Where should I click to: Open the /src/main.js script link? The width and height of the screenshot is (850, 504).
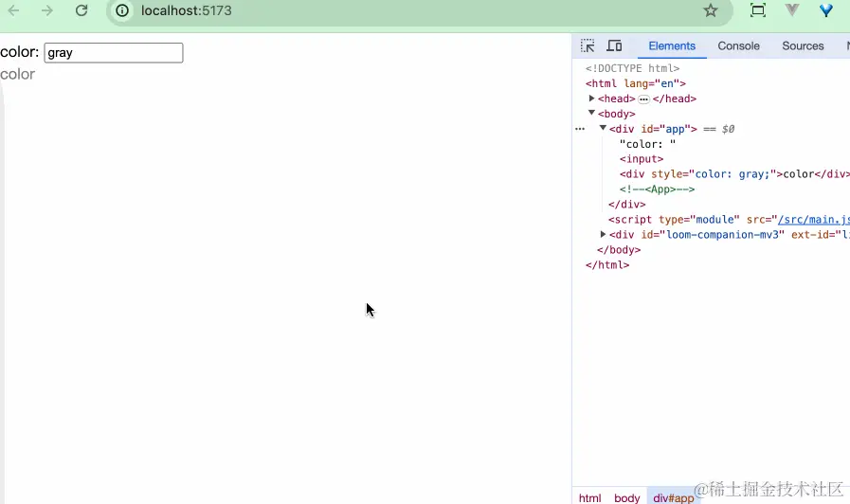pos(814,220)
